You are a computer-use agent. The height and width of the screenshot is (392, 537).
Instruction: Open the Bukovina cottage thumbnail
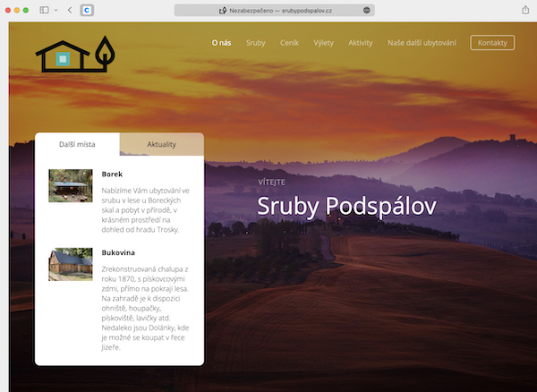[71, 264]
